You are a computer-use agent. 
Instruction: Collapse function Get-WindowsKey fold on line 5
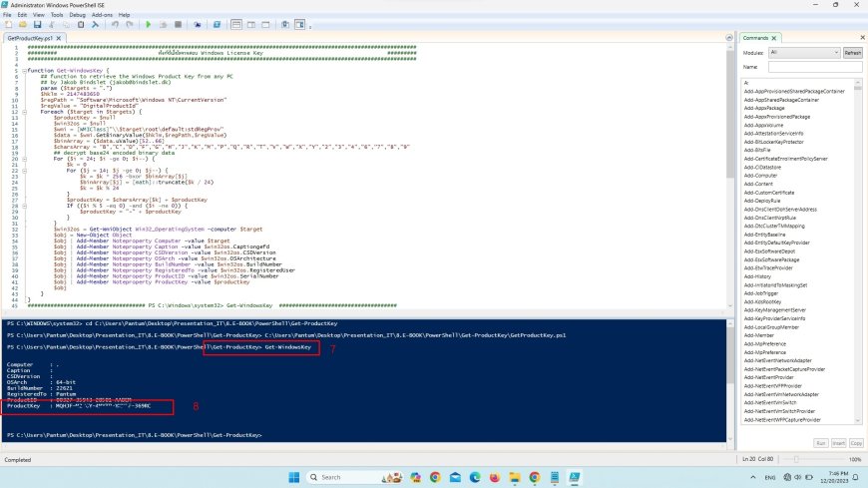click(24, 71)
